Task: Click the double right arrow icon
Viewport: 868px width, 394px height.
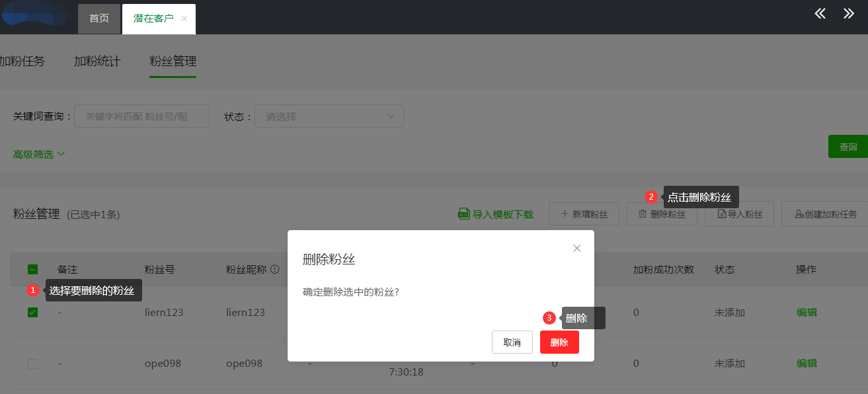Action: tap(848, 14)
